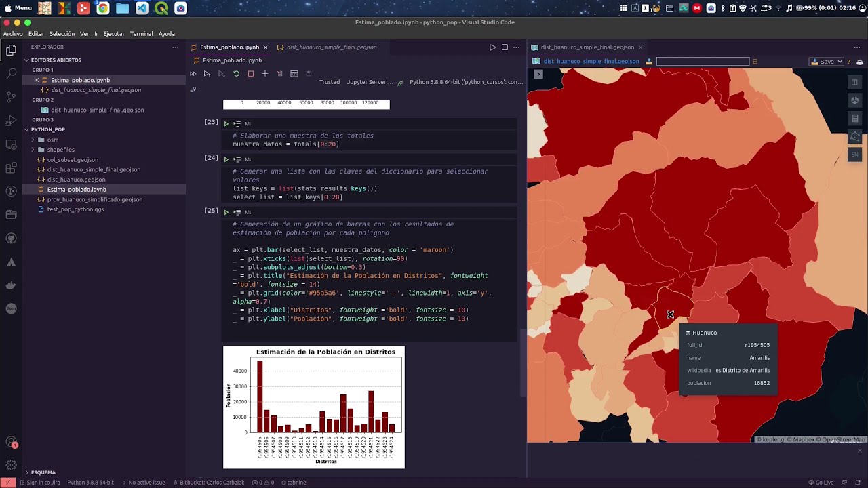The height and width of the screenshot is (488, 868).
Task: Open the Docker view in activity bar
Action: click(x=11, y=285)
